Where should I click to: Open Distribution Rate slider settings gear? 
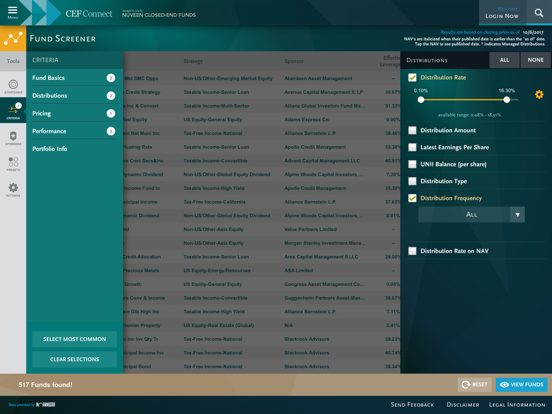(x=539, y=94)
